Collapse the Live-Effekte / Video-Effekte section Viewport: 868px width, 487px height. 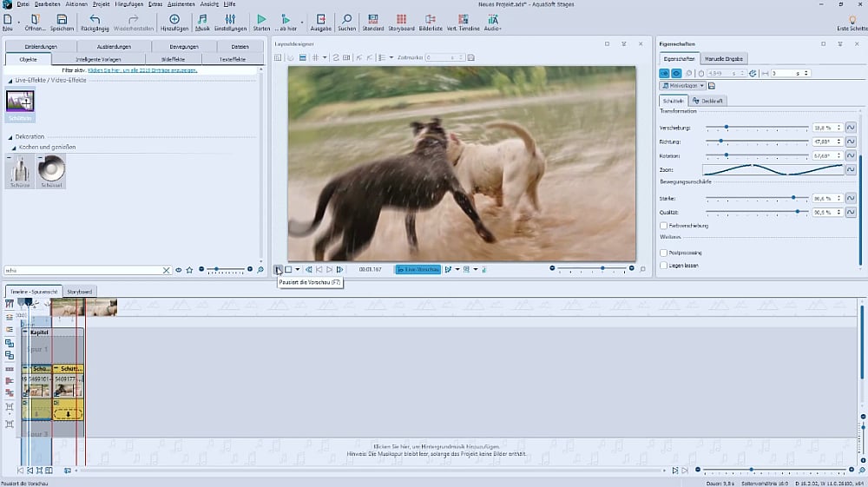pyautogui.click(x=9, y=80)
